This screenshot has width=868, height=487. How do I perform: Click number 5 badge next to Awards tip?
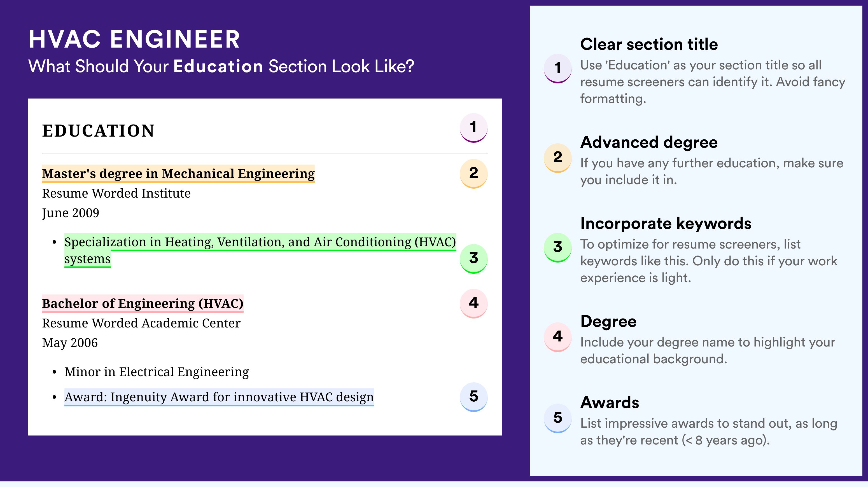pos(557,418)
